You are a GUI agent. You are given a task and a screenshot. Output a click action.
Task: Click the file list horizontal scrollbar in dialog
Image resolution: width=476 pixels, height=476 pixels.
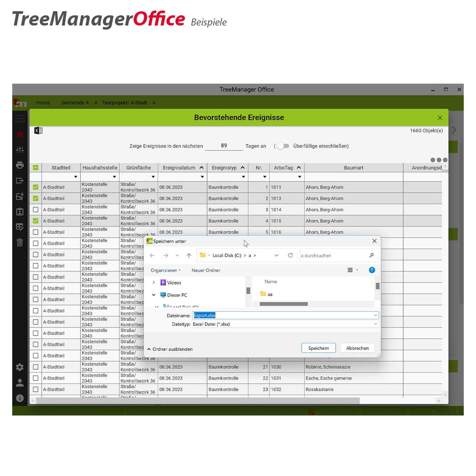tap(284, 304)
